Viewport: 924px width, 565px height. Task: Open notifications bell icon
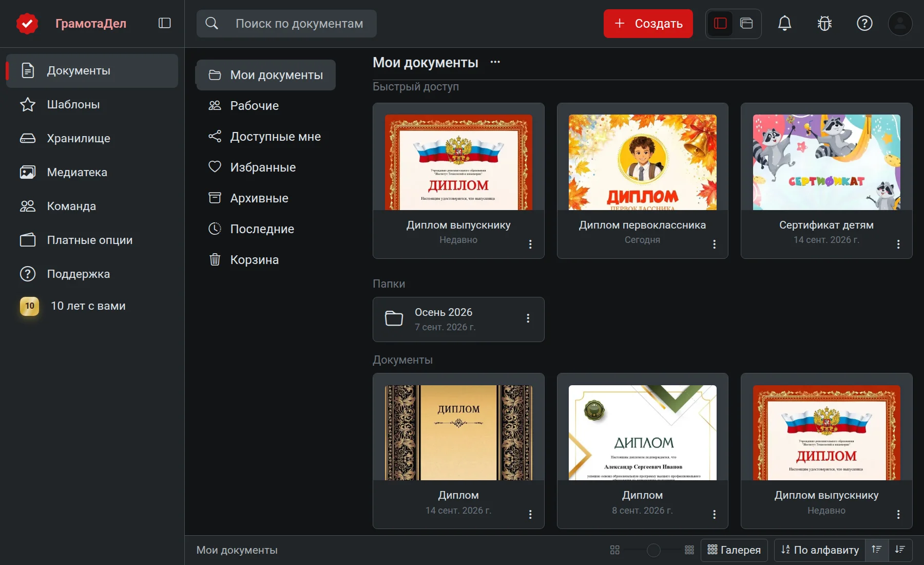click(784, 23)
